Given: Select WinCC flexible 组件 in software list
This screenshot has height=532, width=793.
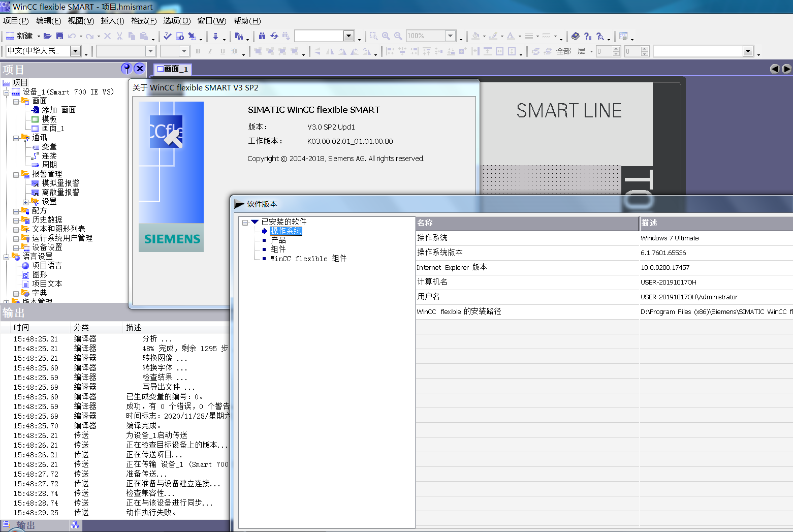Looking at the screenshot, I should (308, 259).
